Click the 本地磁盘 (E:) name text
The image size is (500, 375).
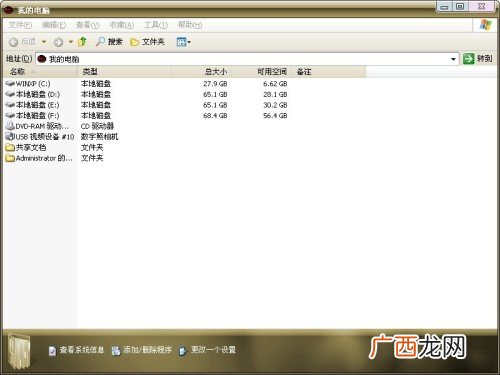[38, 105]
